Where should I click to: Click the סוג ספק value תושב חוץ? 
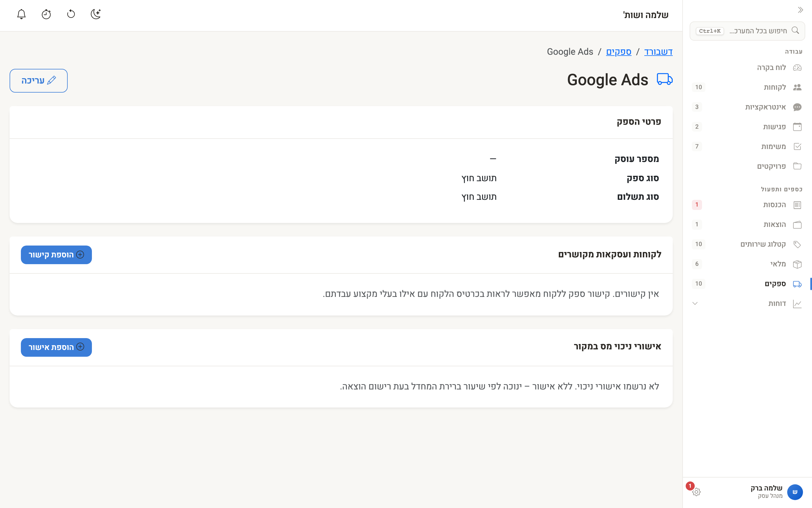tap(479, 178)
